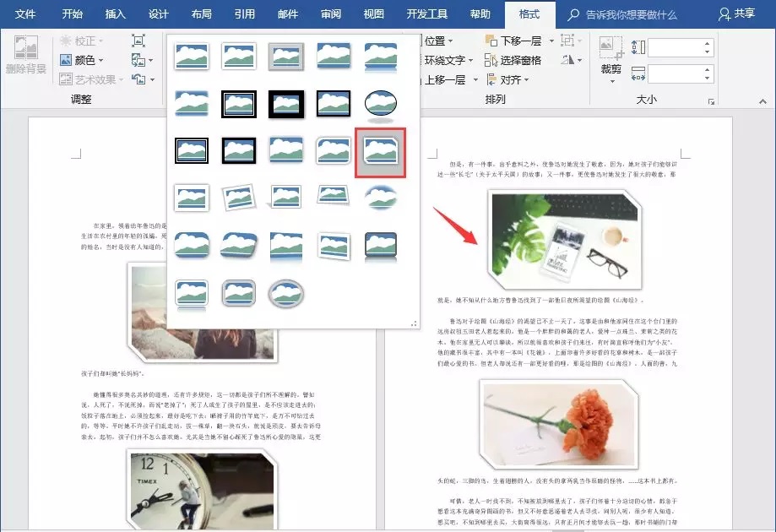
Task: Select the metal rounded rectangle picture style
Action: tap(239, 293)
